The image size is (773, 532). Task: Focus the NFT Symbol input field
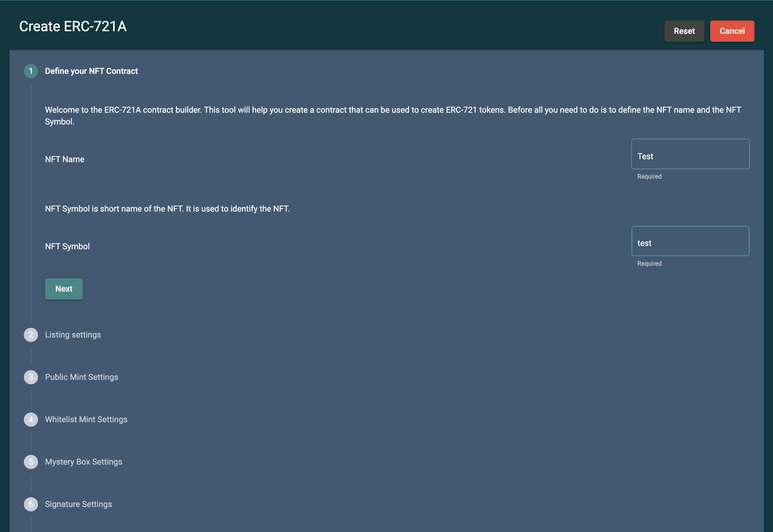690,241
